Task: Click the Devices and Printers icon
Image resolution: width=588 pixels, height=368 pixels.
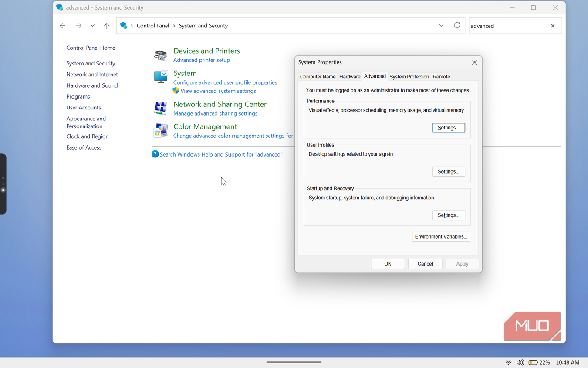Action: [x=160, y=55]
